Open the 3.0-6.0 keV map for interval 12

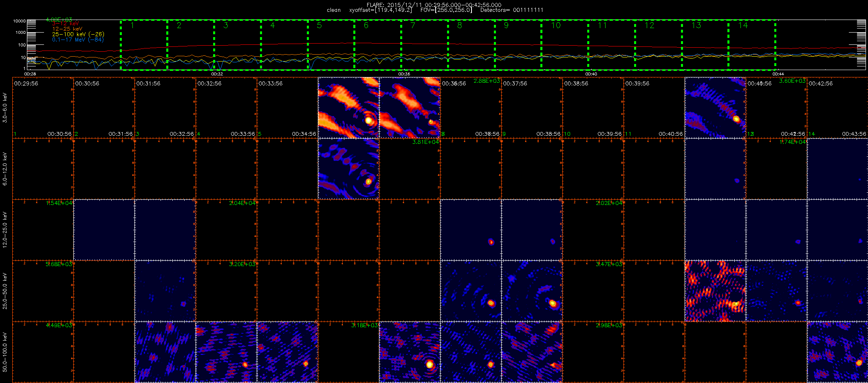click(715, 108)
